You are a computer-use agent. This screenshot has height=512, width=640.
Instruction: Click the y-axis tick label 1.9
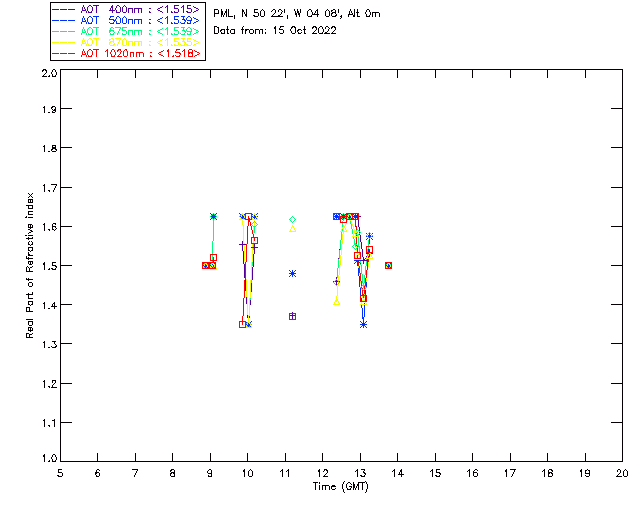pos(49,109)
